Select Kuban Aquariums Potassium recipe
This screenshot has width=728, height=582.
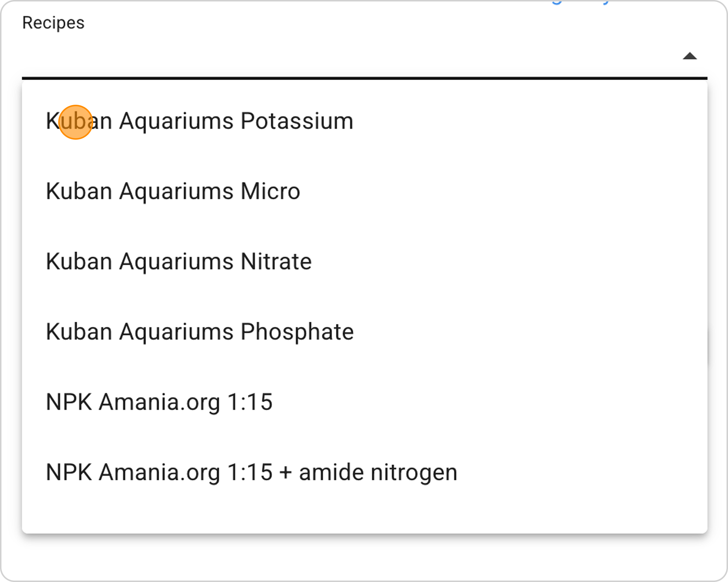(199, 121)
